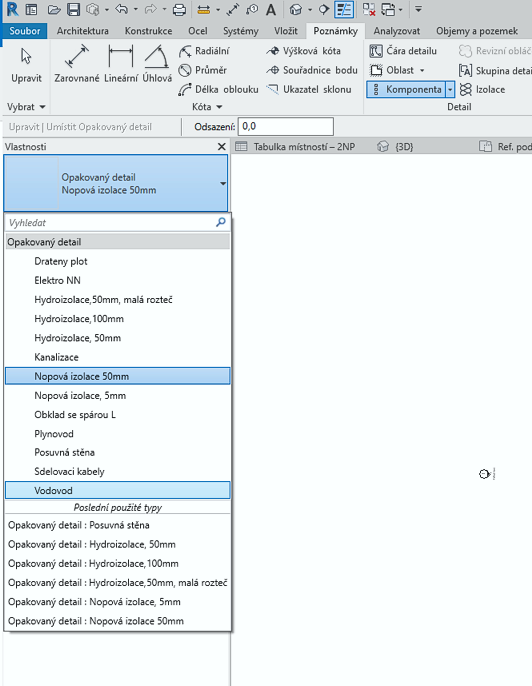The image size is (532, 686).
Task: Select the Radiální dimension tool
Action: coord(204,51)
